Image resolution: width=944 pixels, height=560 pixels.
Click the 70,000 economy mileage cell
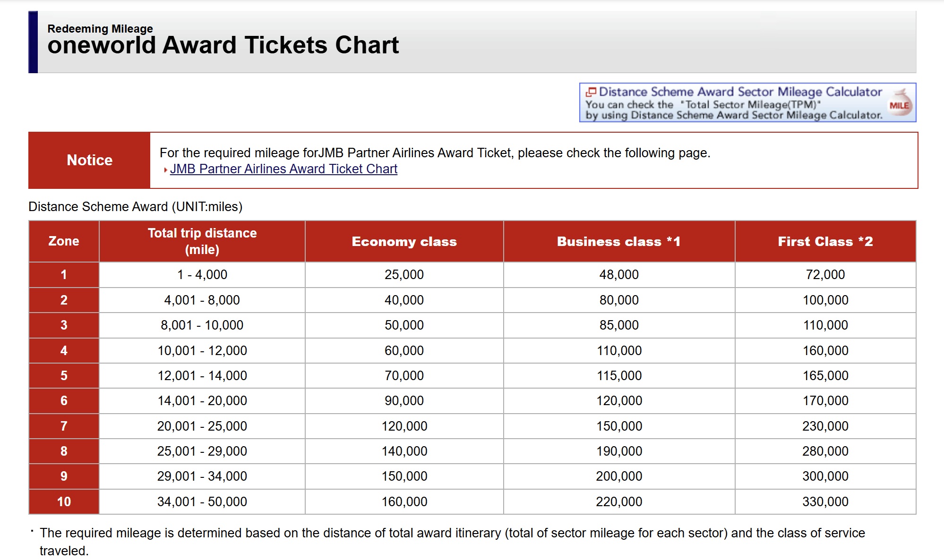tap(404, 376)
